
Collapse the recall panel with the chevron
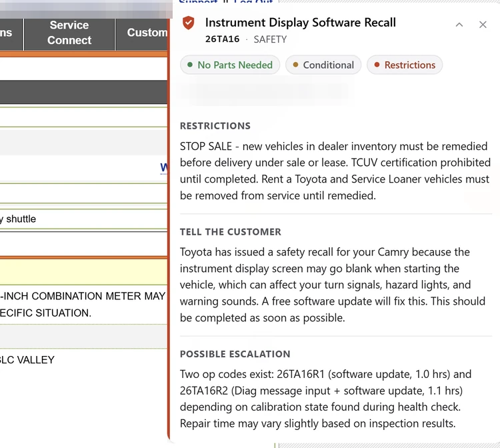pos(459,25)
